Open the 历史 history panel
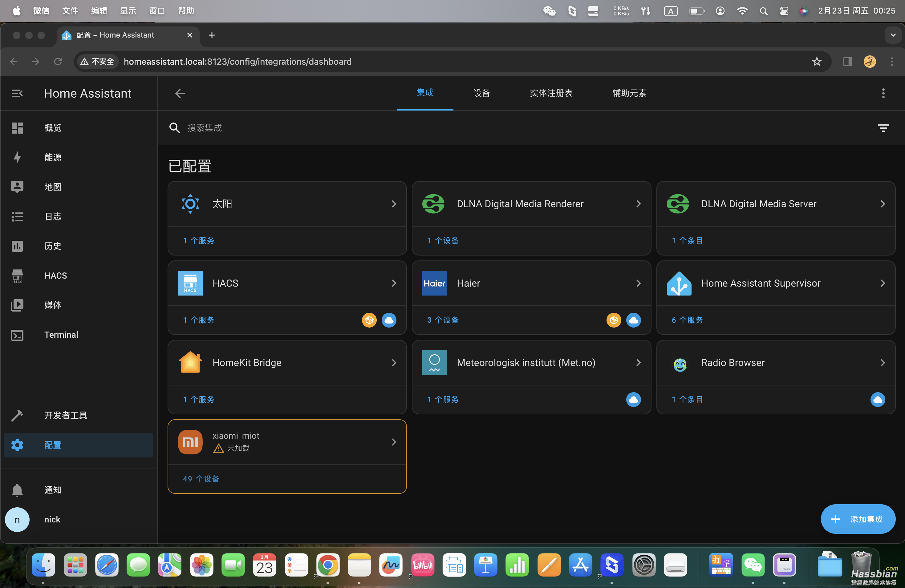This screenshot has width=905, height=588. coord(78,246)
